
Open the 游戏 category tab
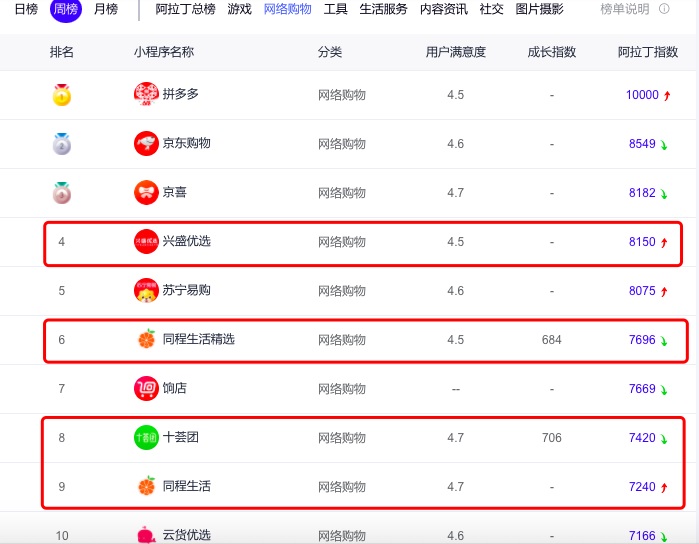[239, 9]
